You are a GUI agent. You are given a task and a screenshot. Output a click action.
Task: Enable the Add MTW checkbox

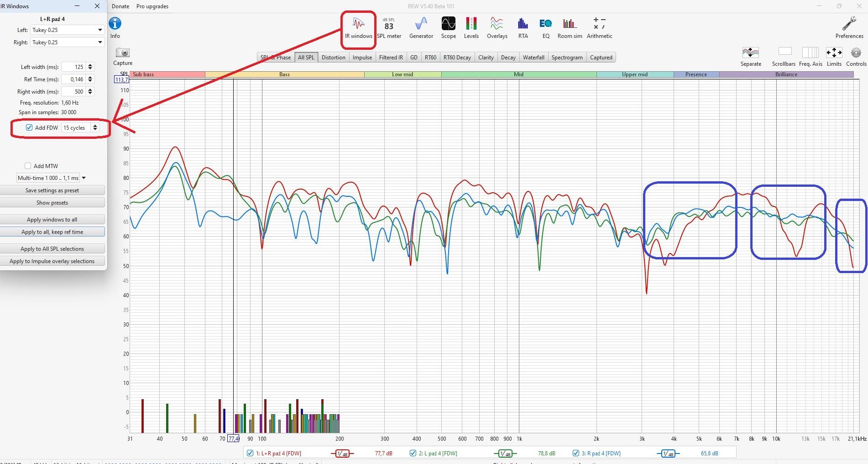pos(28,166)
